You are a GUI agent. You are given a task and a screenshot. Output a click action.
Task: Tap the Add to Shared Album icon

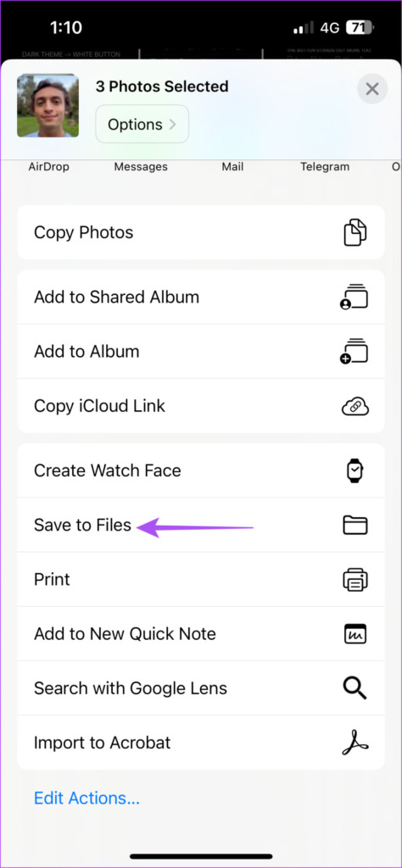(x=355, y=298)
